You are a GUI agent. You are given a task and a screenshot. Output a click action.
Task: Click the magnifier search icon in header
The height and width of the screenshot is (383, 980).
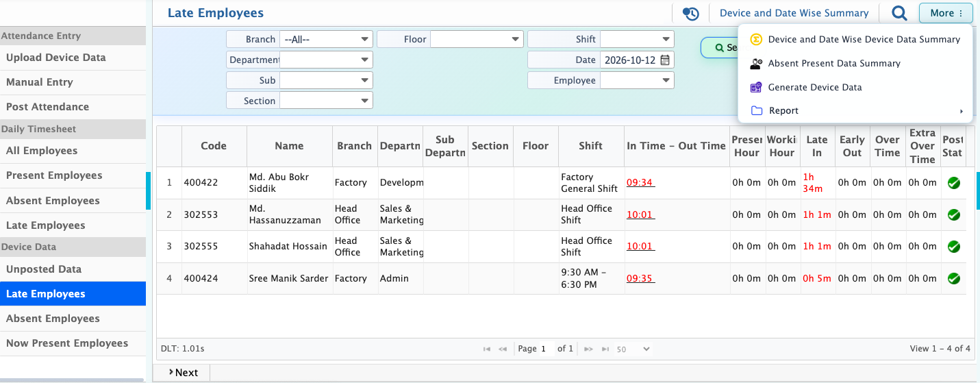[x=899, y=13]
